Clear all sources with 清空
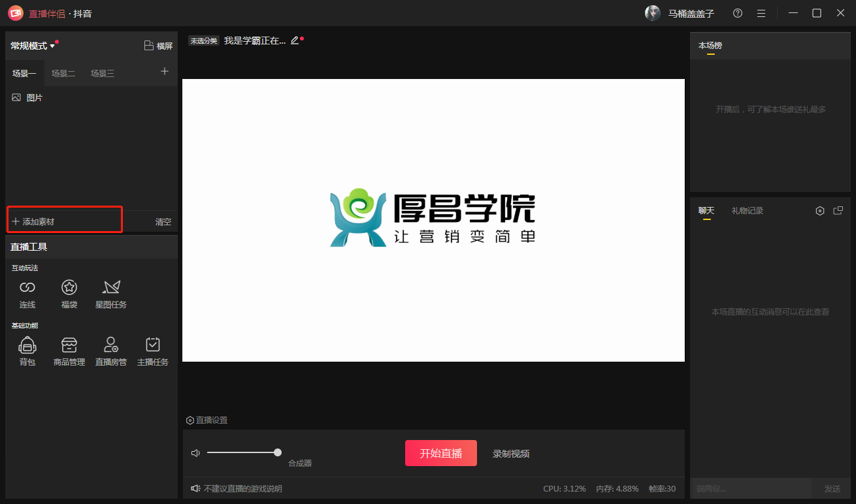 pos(163,222)
